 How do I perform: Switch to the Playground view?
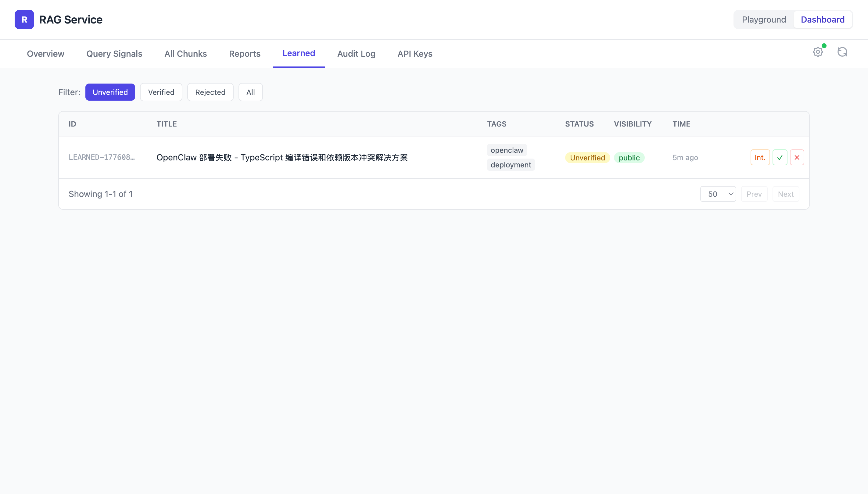coord(763,20)
